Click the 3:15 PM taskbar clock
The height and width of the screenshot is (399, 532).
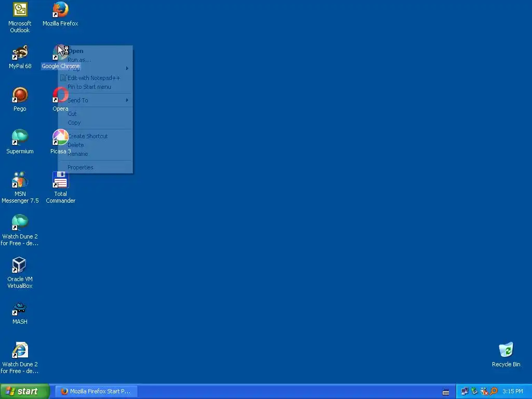tap(512, 391)
